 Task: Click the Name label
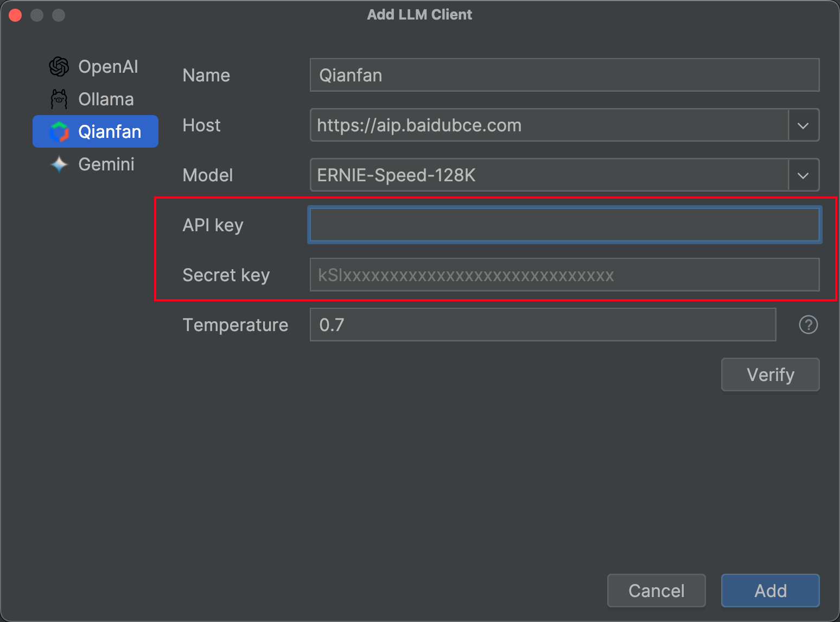pyautogui.click(x=206, y=75)
